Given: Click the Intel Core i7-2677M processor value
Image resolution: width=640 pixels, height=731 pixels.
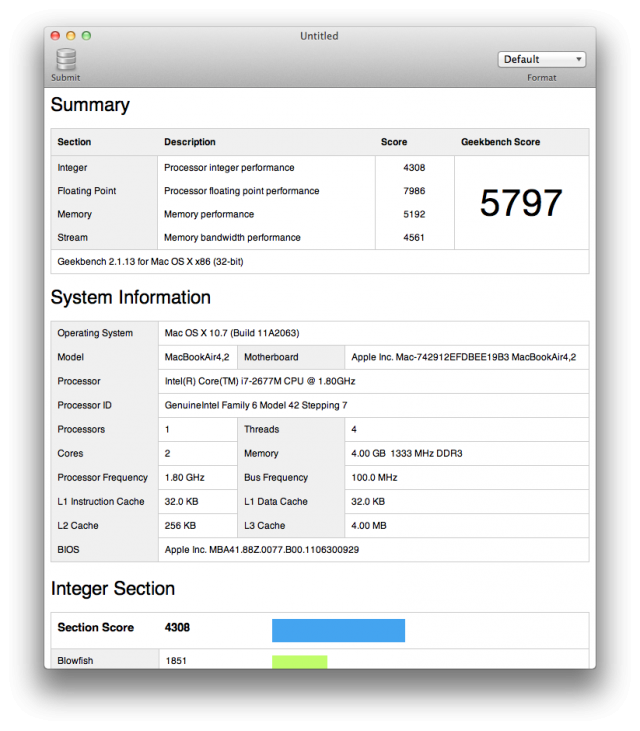Looking at the screenshot, I should click(260, 381).
